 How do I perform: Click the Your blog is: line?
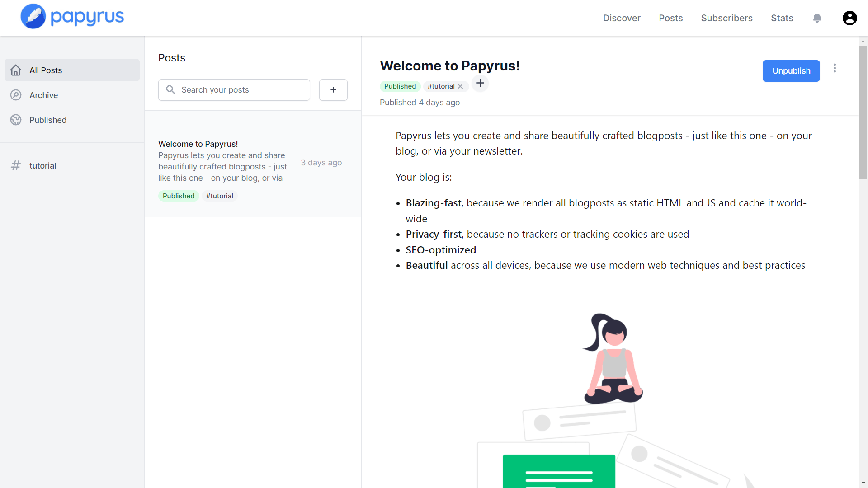[x=424, y=177]
